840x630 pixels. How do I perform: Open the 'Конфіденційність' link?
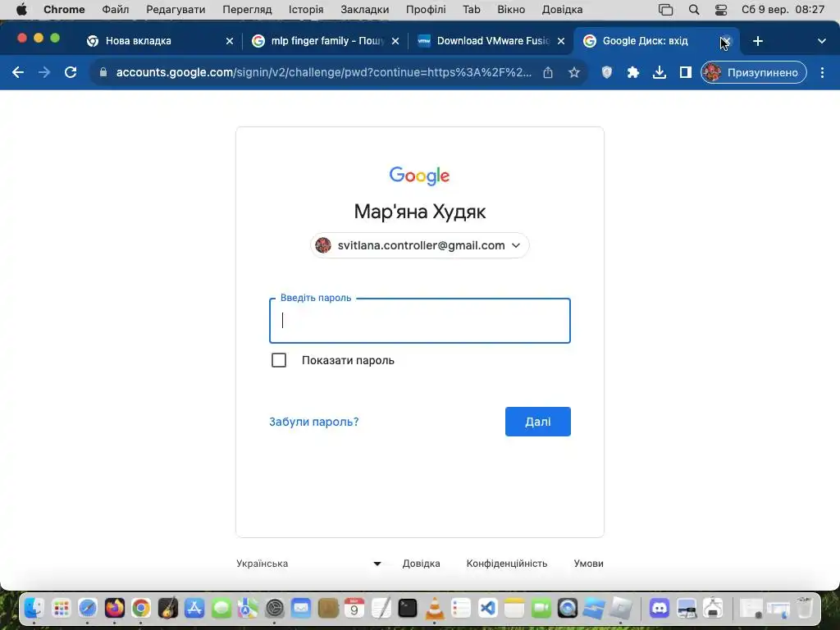point(507,564)
